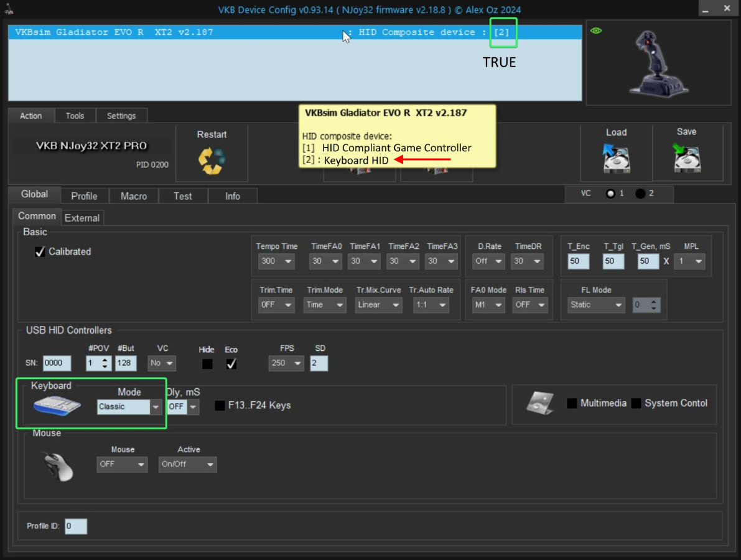This screenshot has height=560, width=741.
Task: Open the Settings tab
Action: point(121,116)
